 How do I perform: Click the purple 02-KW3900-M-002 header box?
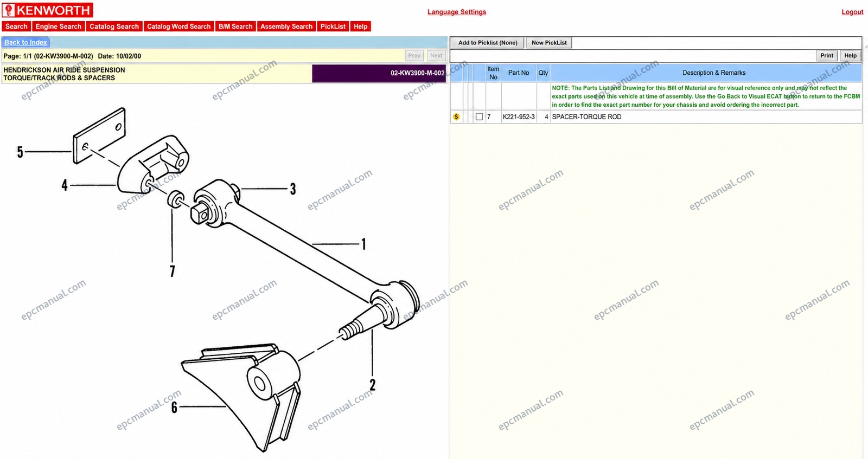pos(379,74)
